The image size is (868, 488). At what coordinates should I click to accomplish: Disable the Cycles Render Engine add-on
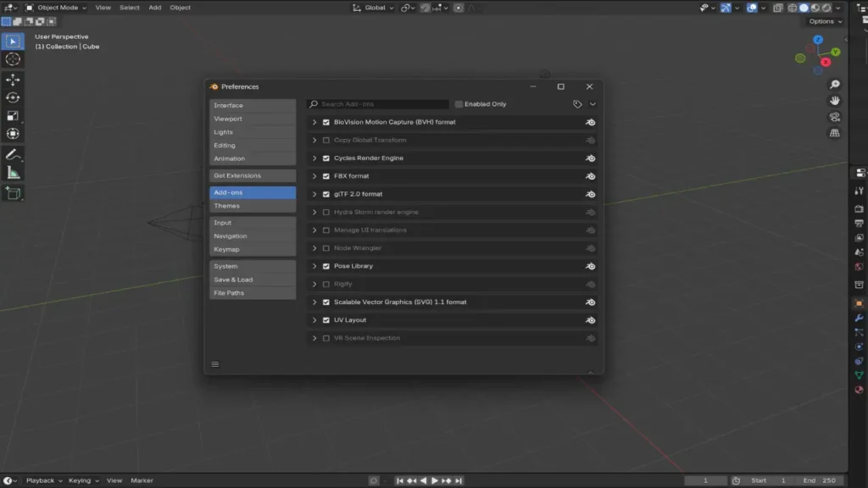[x=326, y=158]
